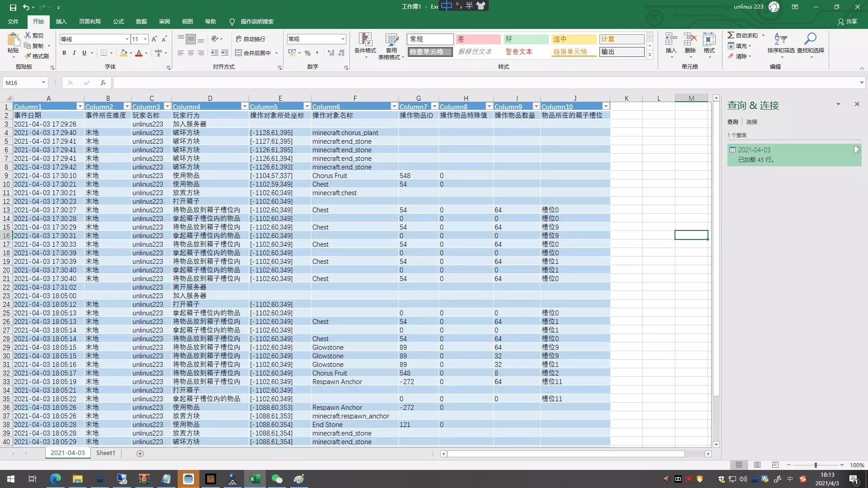Add a new sheet with the plus button
The image size is (868, 488).
140,454
